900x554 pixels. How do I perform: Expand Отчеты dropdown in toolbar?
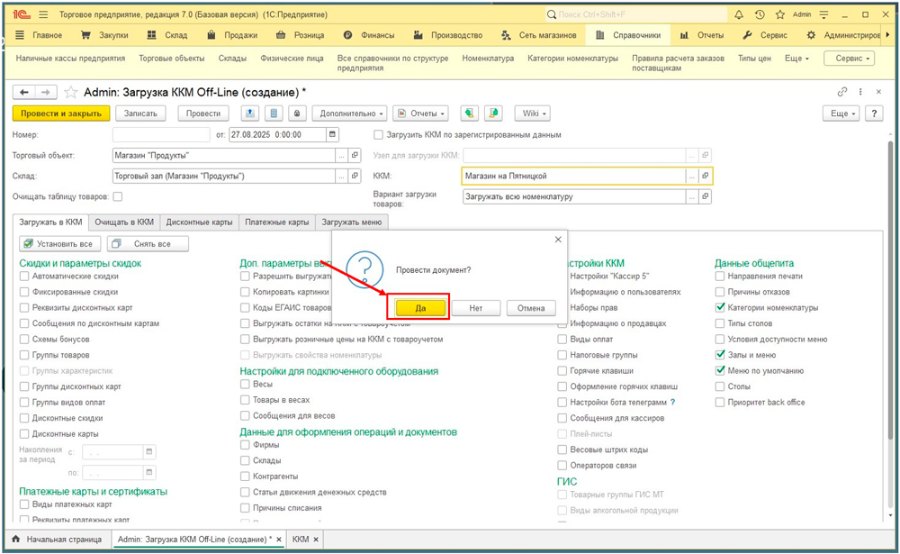(420, 114)
